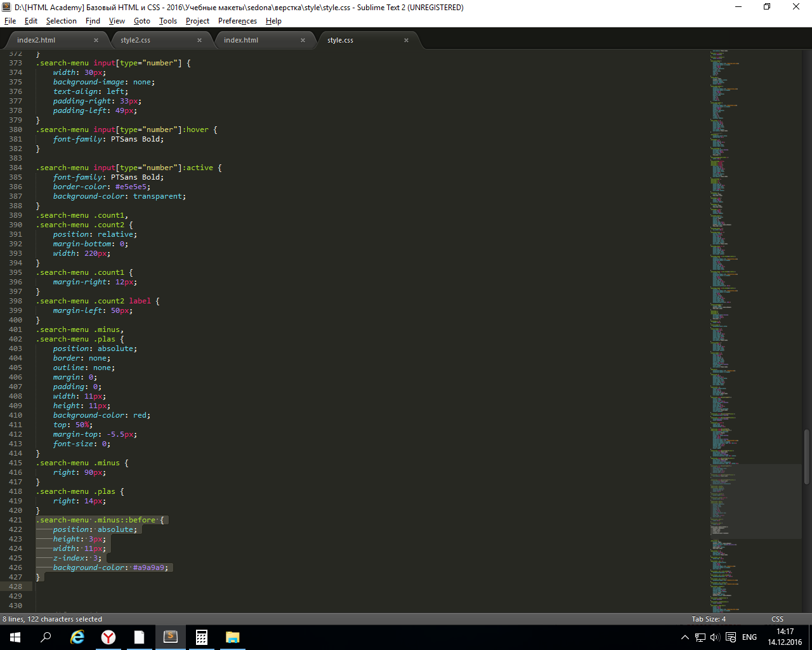The height and width of the screenshot is (650, 812).
Task: Switch to the index.html tab
Action: tap(241, 40)
